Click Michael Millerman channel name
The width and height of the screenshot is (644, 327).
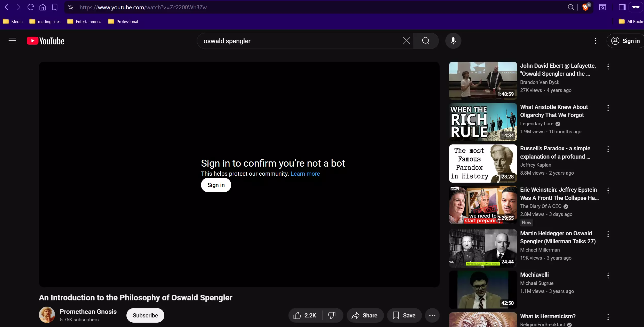540,250
